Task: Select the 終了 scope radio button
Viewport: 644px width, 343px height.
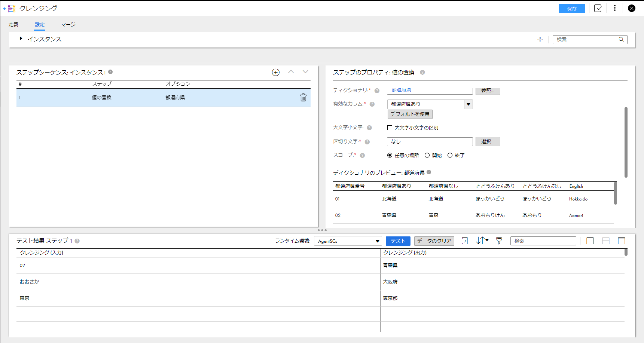Action: pos(450,156)
